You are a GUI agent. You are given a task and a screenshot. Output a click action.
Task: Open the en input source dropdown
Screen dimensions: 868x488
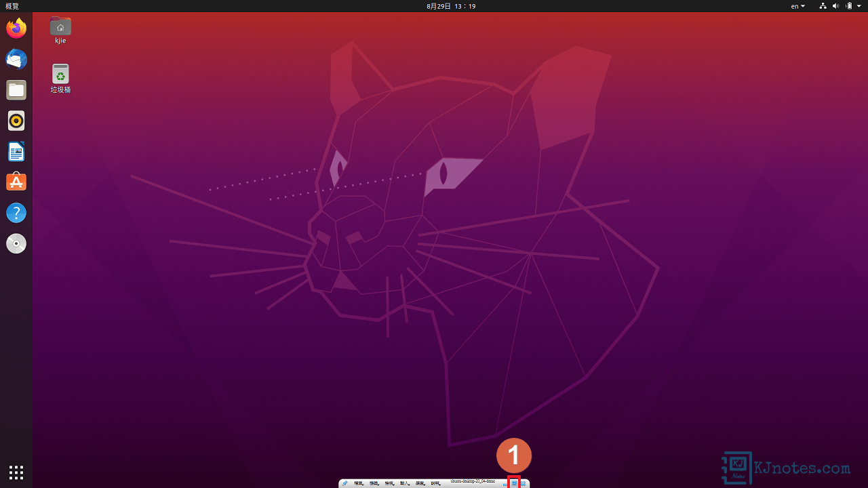798,6
